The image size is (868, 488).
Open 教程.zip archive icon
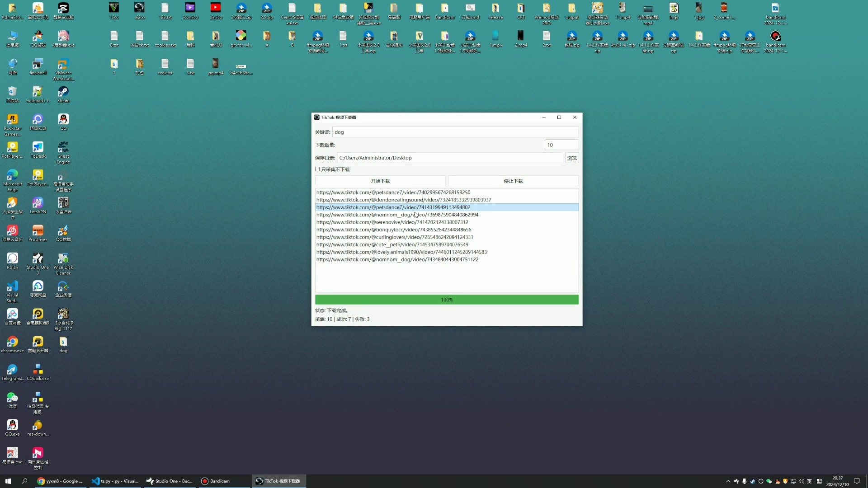pyautogui.click(x=572, y=39)
